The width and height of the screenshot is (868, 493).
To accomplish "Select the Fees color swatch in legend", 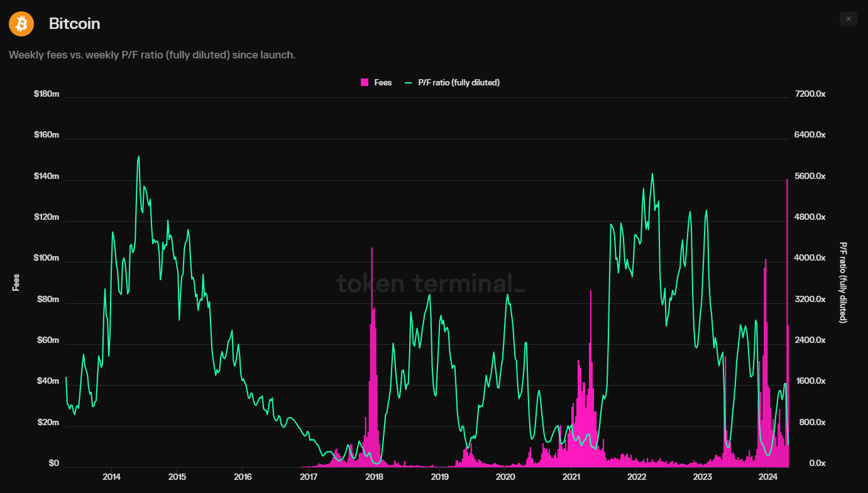I will pos(363,82).
